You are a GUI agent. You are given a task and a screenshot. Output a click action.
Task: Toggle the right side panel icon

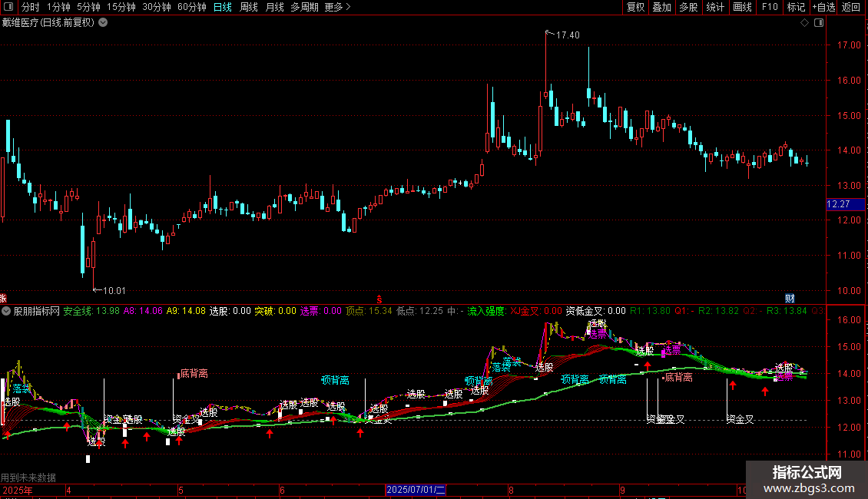819,23
